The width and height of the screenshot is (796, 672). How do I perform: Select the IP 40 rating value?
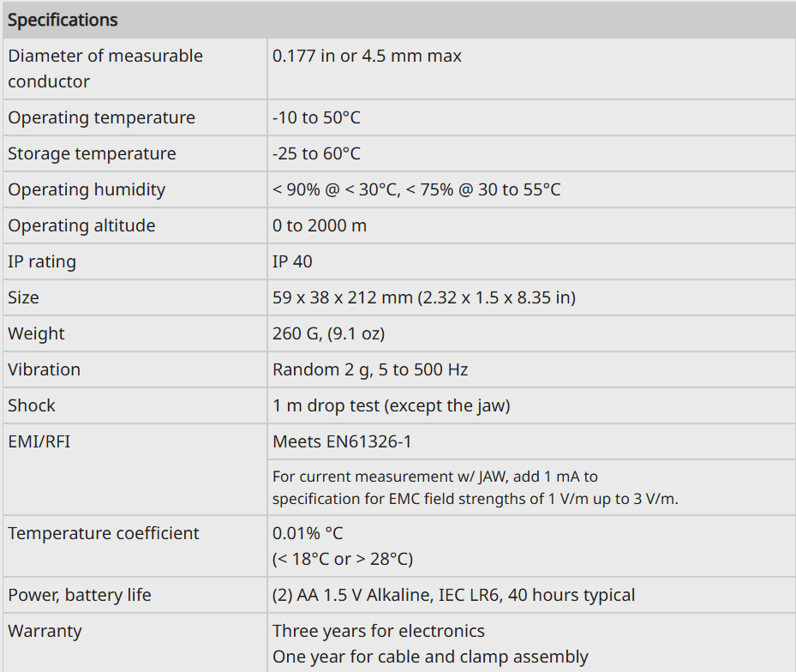coord(292,262)
